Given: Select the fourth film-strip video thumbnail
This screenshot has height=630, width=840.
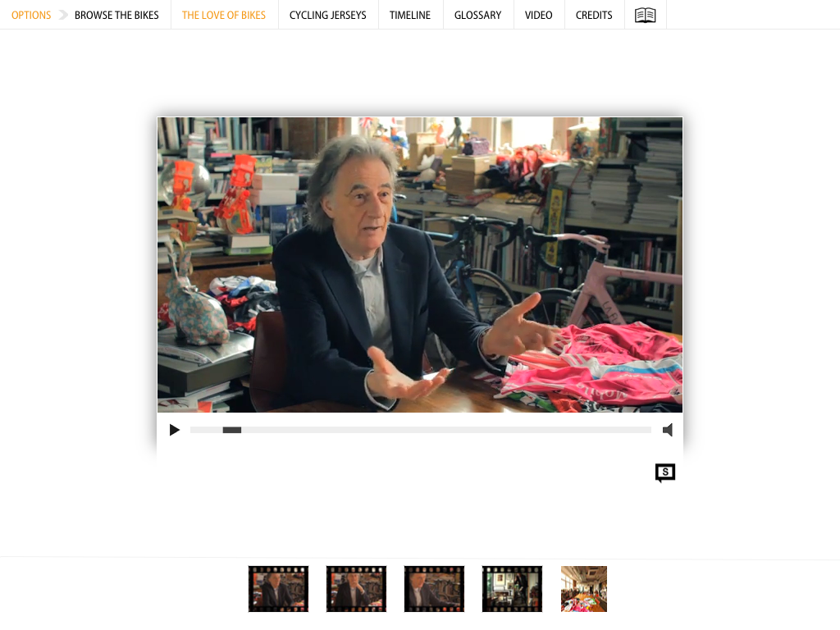Looking at the screenshot, I should click(512, 589).
